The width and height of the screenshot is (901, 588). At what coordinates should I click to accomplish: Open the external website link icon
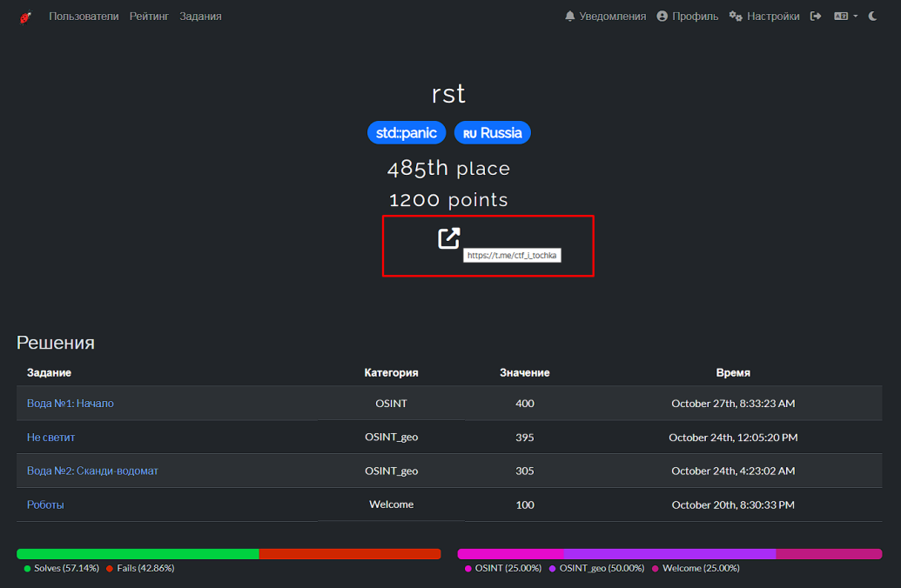pos(449,238)
